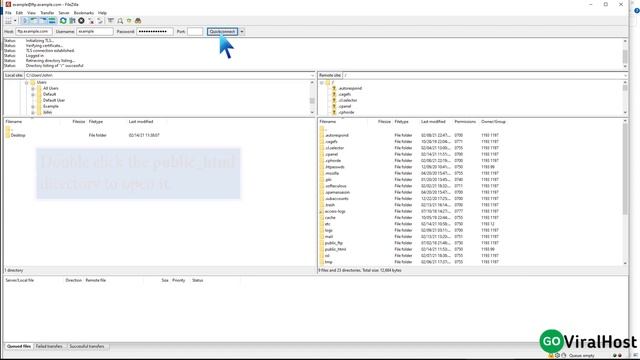The height and width of the screenshot is (360, 640).
Task: Select access-logs in the remote file list
Action: pyautogui.click(x=335, y=211)
